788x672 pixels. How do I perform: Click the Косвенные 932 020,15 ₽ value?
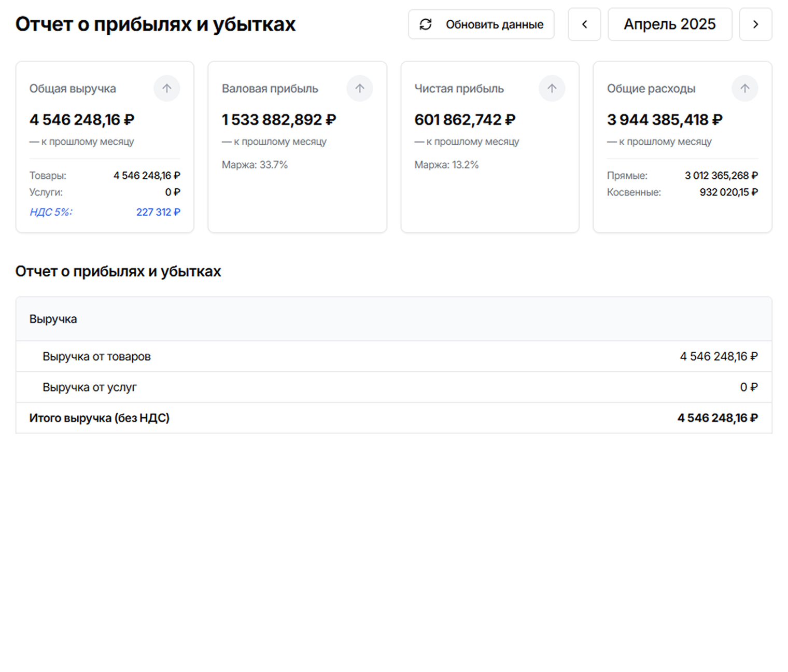728,192
